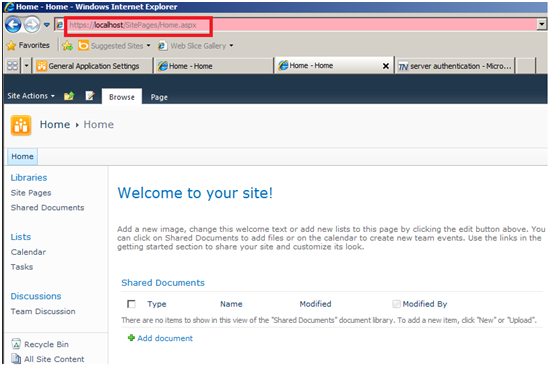This screenshot has width=557, height=370.
Task: Open the tab list dropdown arrow
Action: (x=26, y=66)
